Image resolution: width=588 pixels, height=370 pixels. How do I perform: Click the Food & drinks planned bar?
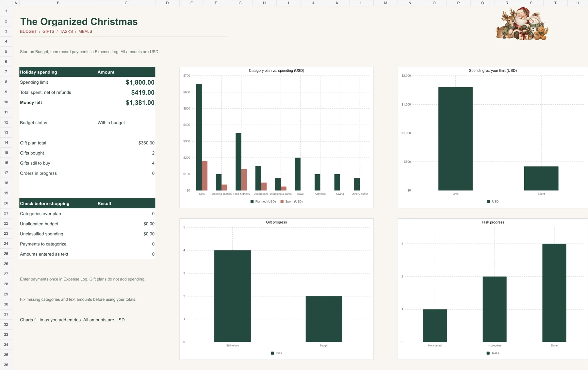tap(238, 162)
